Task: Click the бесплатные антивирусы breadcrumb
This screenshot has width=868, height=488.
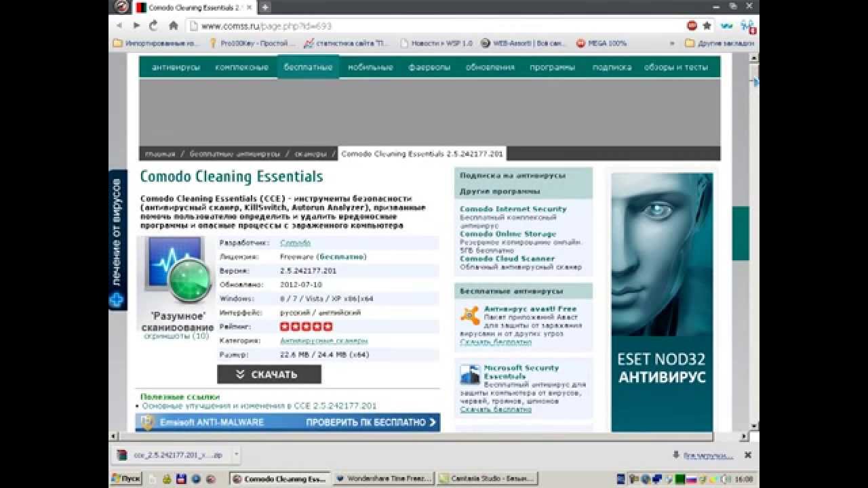Action: [x=235, y=154]
